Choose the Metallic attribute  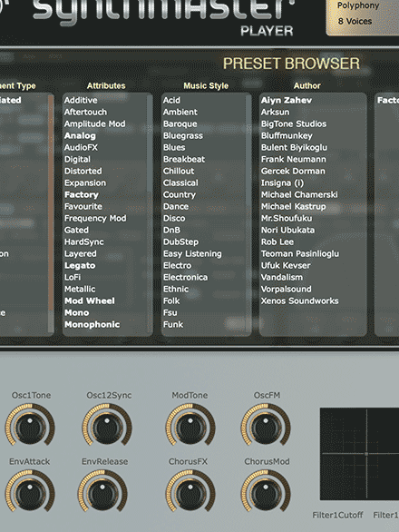pos(80,289)
